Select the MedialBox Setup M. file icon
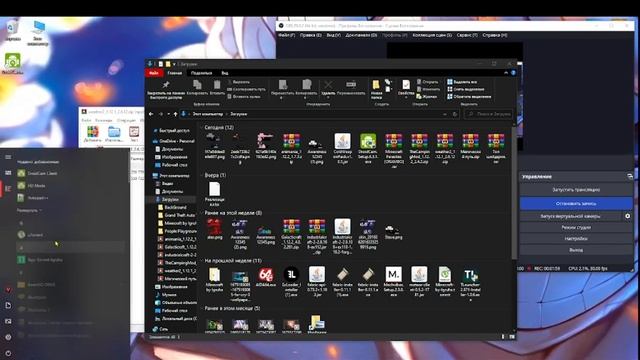This screenshot has height=360, width=640. tap(393, 275)
